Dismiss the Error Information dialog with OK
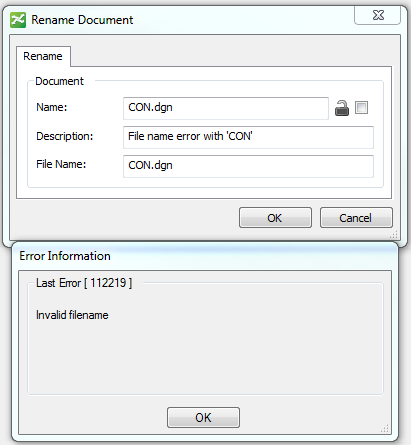Screen dimensions: 411x445 (203, 417)
